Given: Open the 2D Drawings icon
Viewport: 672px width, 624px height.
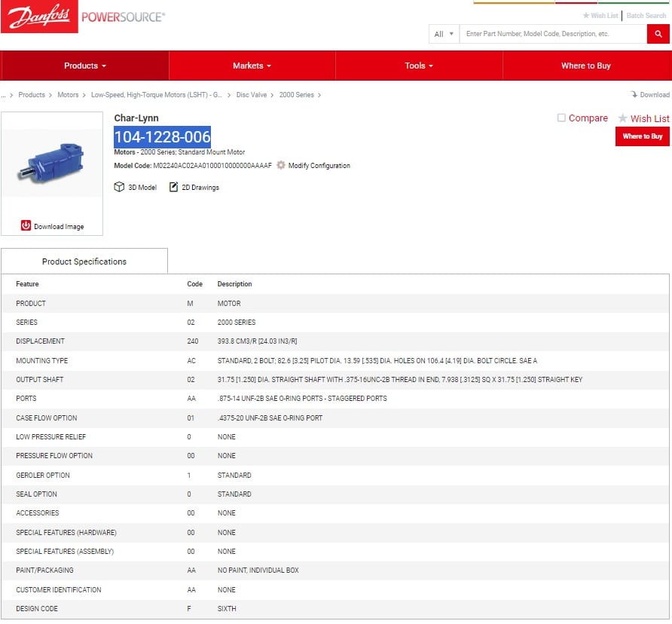Looking at the screenshot, I should 173,187.
